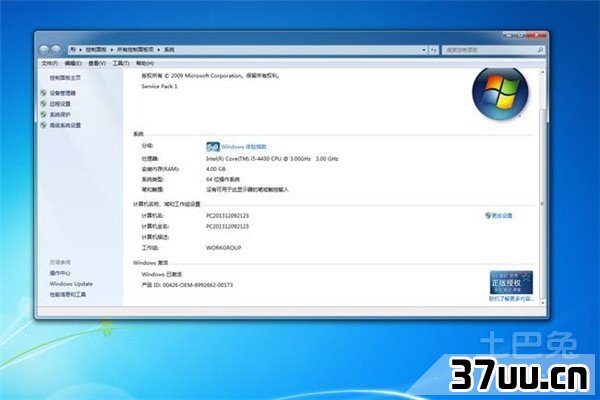Open 性能信息和工具 link
The height and width of the screenshot is (400, 600).
68,294
